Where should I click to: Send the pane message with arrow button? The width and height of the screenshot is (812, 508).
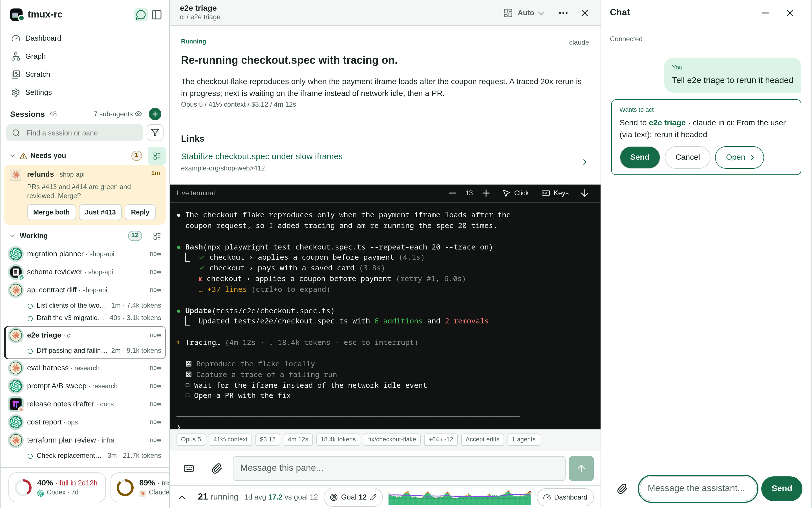[581, 468]
